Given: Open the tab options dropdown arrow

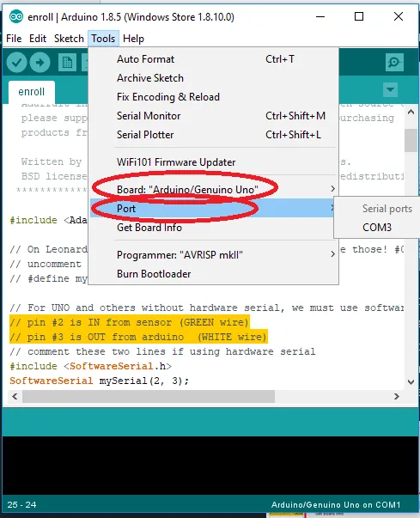Looking at the screenshot, I should tap(390, 89).
